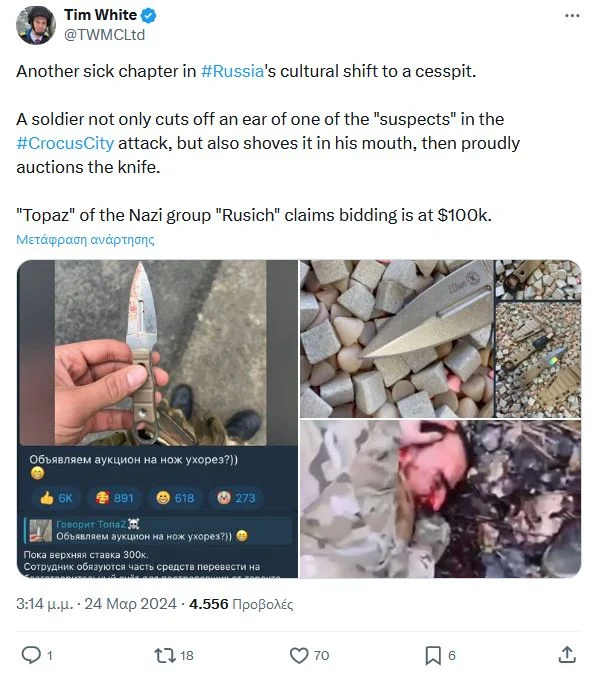Open Tim White's profile avatar
The height and width of the screenshot is (686, 598).
point(36,25)
